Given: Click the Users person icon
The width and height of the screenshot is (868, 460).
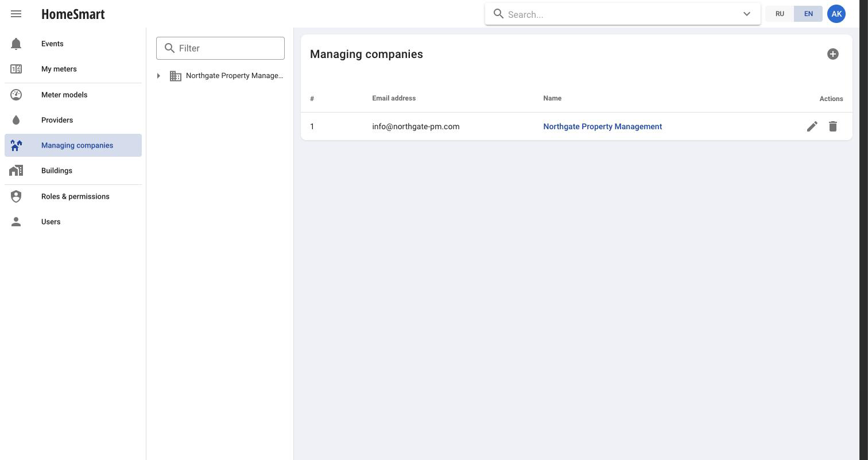Looking at the screenshot, I should pos(16,222).
